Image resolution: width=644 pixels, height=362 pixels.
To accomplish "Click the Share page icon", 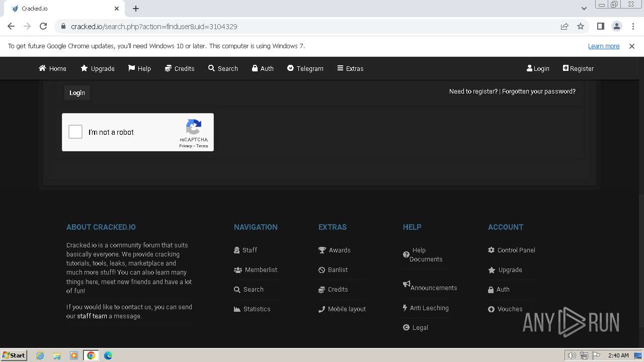I will (x=565, y=26).
